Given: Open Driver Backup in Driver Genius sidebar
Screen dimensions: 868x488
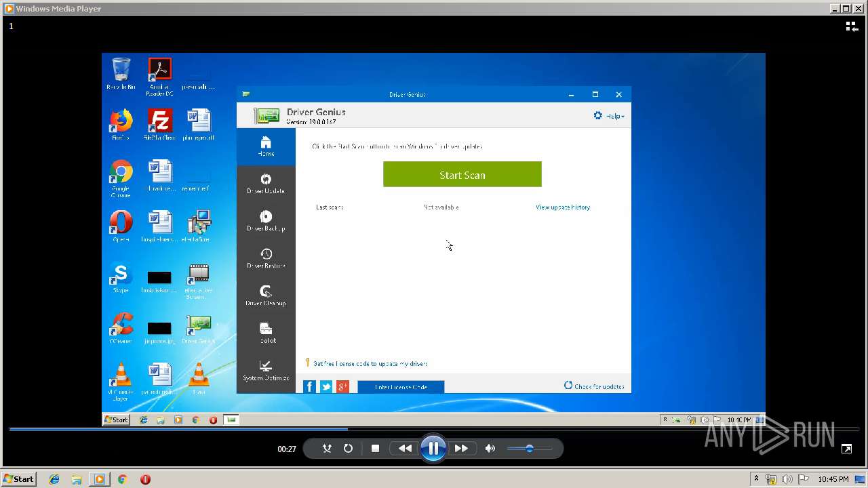Looking at the screenshot, I should [266, 221].
